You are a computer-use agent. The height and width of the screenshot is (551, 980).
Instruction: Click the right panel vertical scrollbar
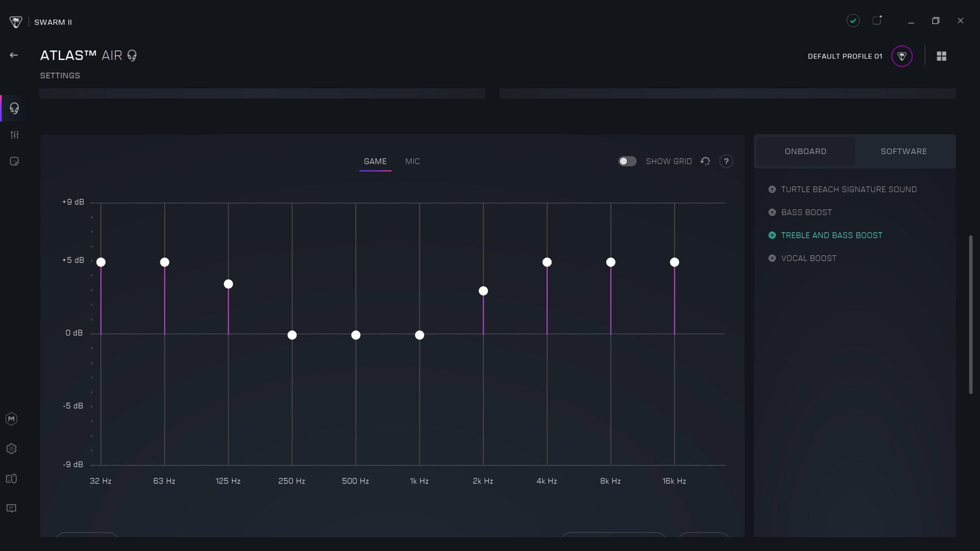click(970, 314)
